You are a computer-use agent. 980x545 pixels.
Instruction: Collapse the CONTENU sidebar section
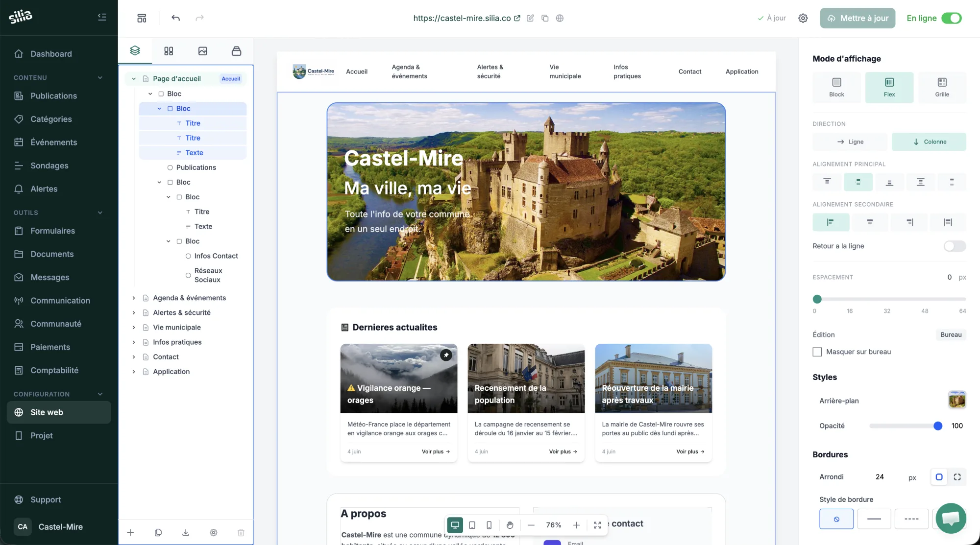(100, 78)
